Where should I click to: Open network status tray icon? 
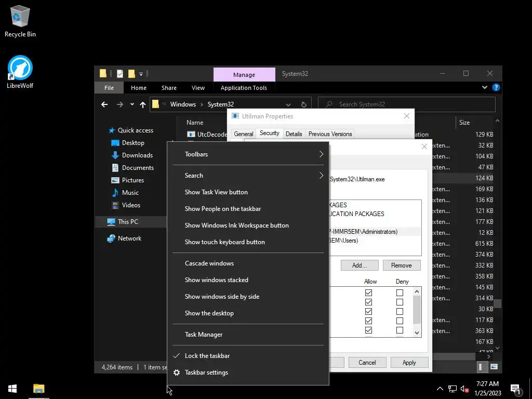(x=453, y=389)
